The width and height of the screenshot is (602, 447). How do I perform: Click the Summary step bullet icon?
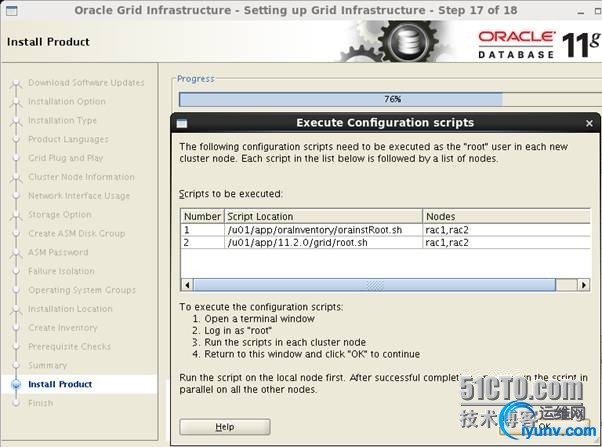pos(16,365)
